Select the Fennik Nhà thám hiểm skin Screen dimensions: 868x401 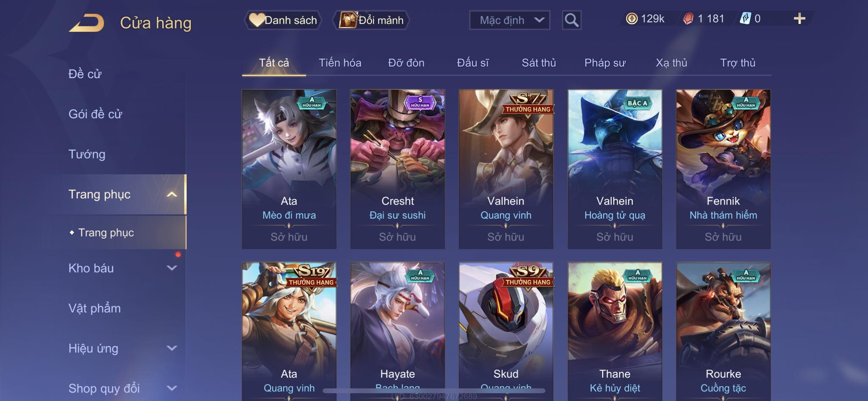coord(723,169)
